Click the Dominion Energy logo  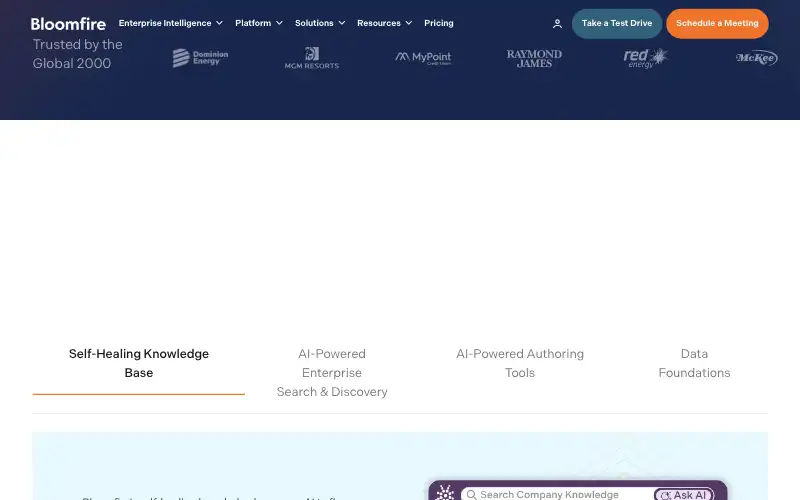pos(200,58)
